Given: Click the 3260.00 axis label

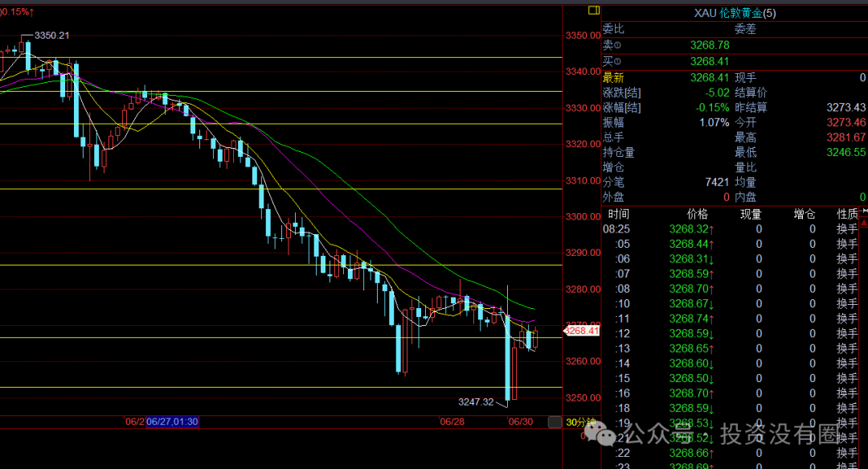Looking at the screenshot, I should (x=583, y=361).
